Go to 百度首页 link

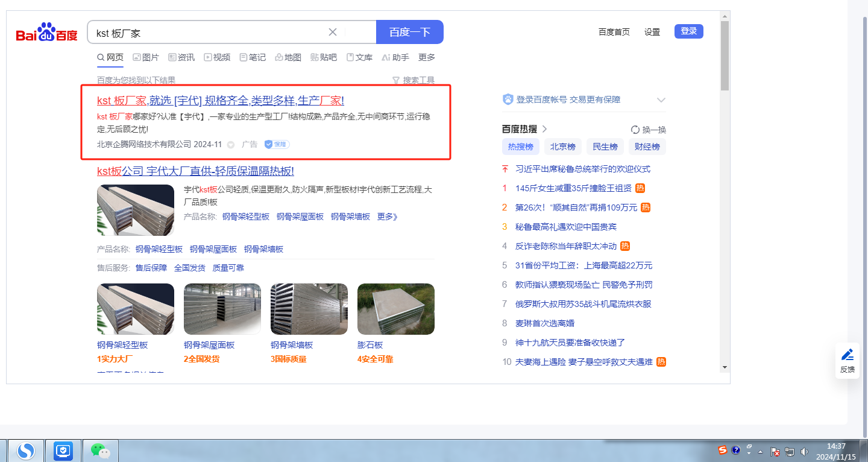(x=614, y=32)
